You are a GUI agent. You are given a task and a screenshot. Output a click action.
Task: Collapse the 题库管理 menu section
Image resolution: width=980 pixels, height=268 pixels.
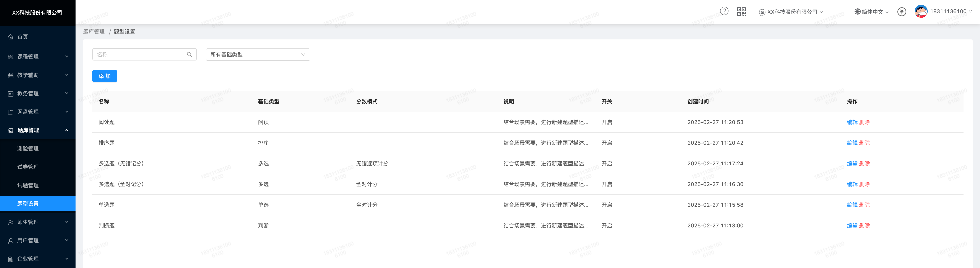[x=38, y=130]
